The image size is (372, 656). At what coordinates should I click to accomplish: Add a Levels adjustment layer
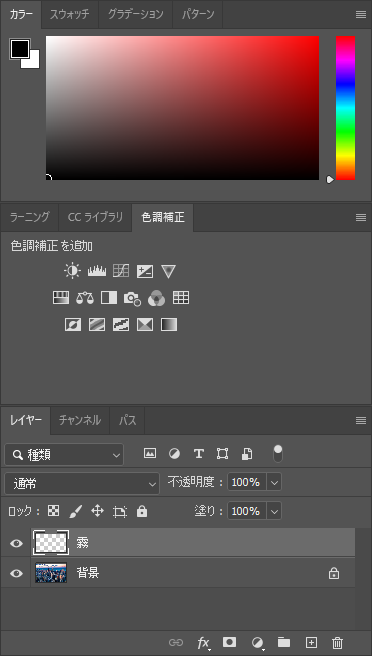(97, 271)
